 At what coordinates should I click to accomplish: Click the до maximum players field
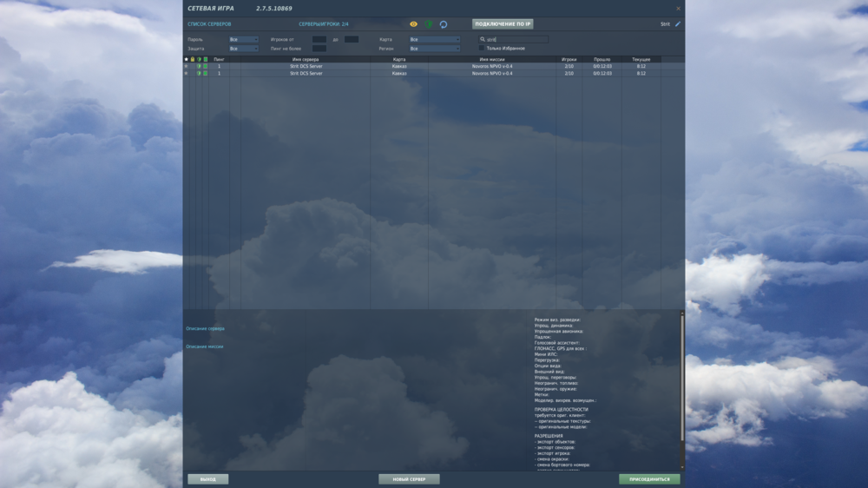[352, 39]
